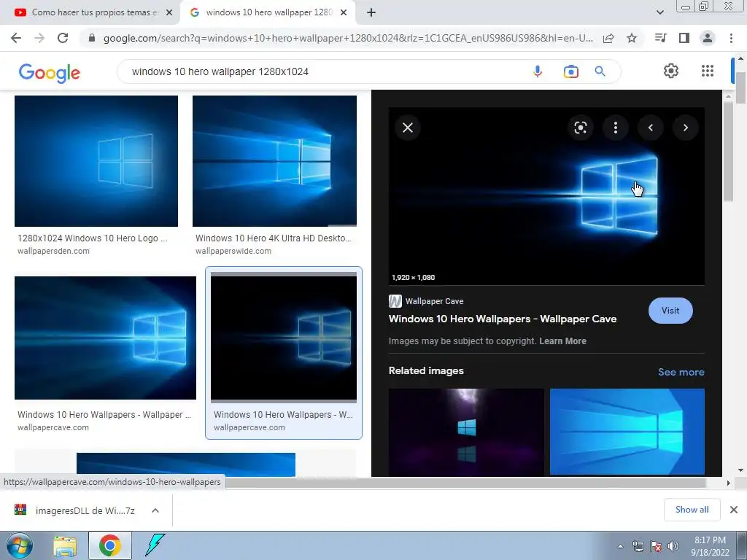The image size is (747, 560).
Task: Click Show all downloads
Action: pyautogui.click(x=692, y=510)
